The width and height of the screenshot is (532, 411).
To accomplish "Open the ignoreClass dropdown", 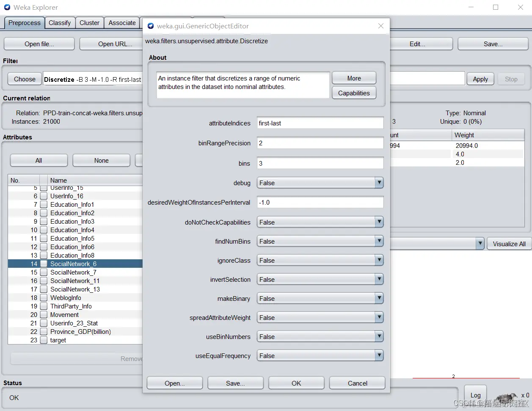I will [320, 260].
